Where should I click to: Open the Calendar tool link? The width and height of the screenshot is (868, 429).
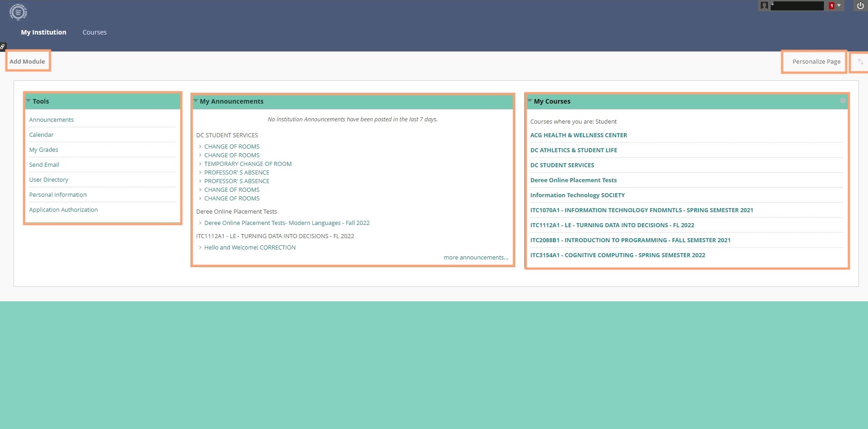pyautogui.click(x=41, y=135)
